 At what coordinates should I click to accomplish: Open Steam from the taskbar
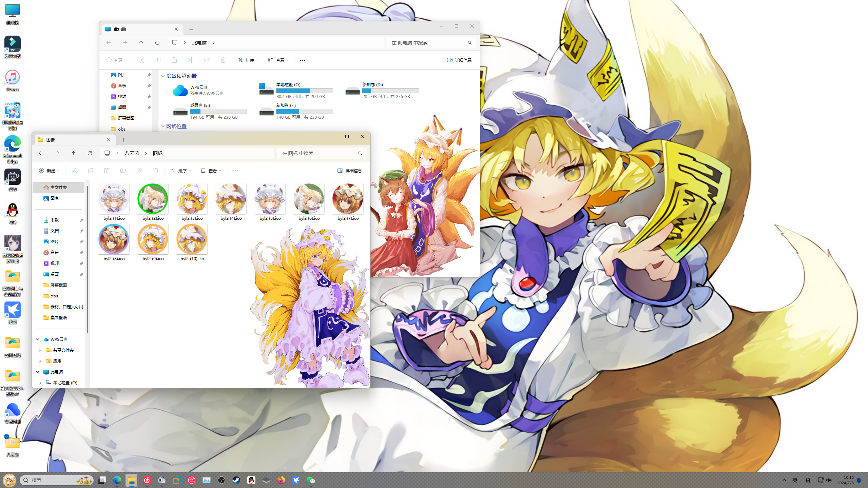(x=236, y=480)
